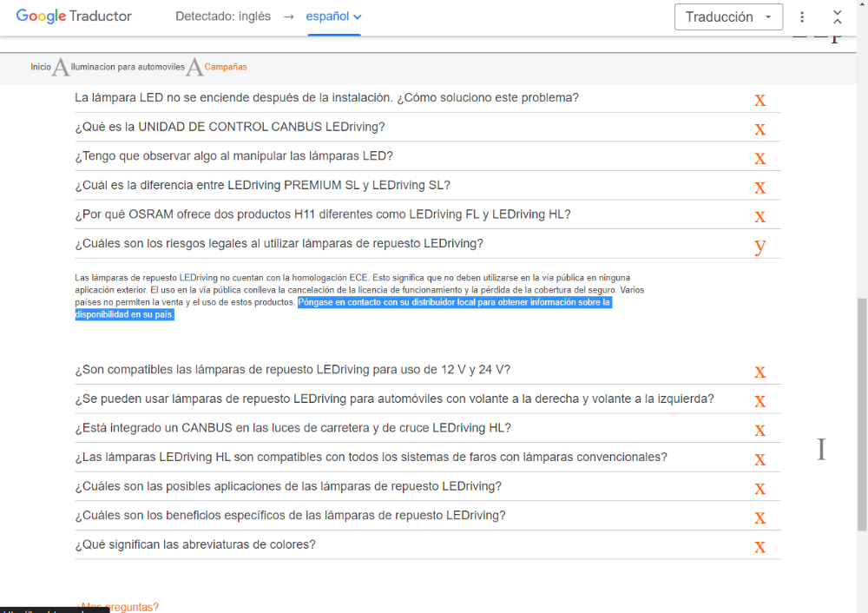Expand the posibles aplicaciones question
This screenshot has width=868, height=613.
pos(428,487)
